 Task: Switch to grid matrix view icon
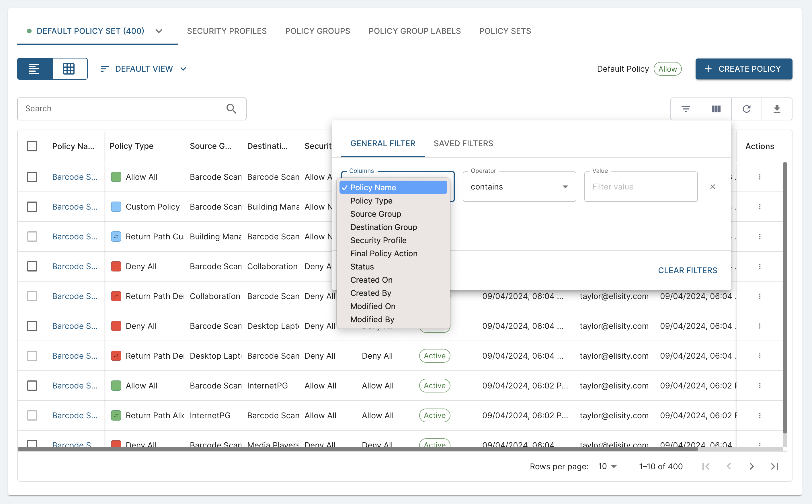click(x=69, y=69)
